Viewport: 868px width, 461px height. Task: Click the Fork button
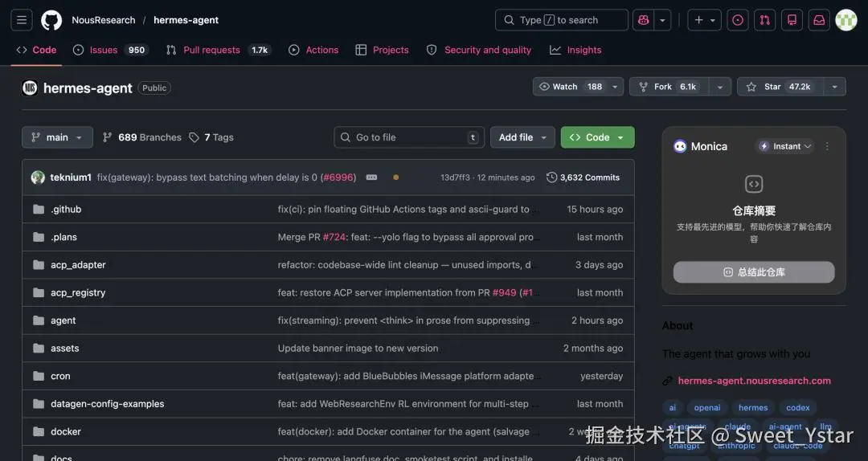[669, 87]
